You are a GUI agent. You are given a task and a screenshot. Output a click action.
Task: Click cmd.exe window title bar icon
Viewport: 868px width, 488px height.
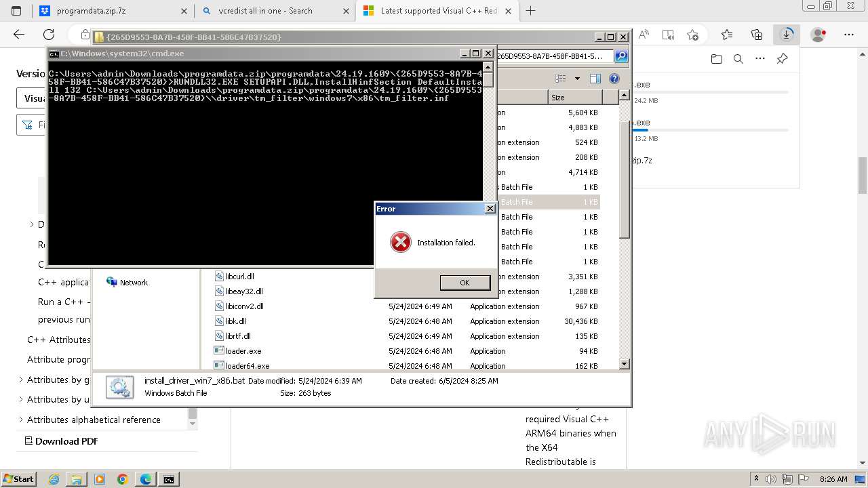click(x=54, y=54)
